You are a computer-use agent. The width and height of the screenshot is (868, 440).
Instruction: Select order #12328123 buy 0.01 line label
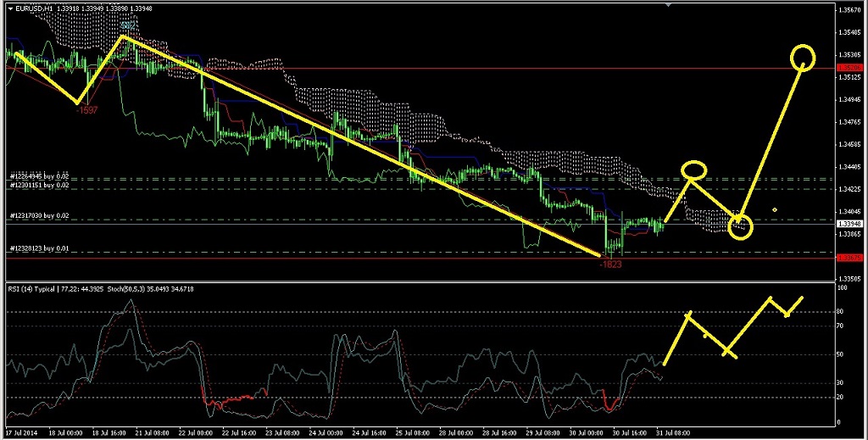point(38,248)
